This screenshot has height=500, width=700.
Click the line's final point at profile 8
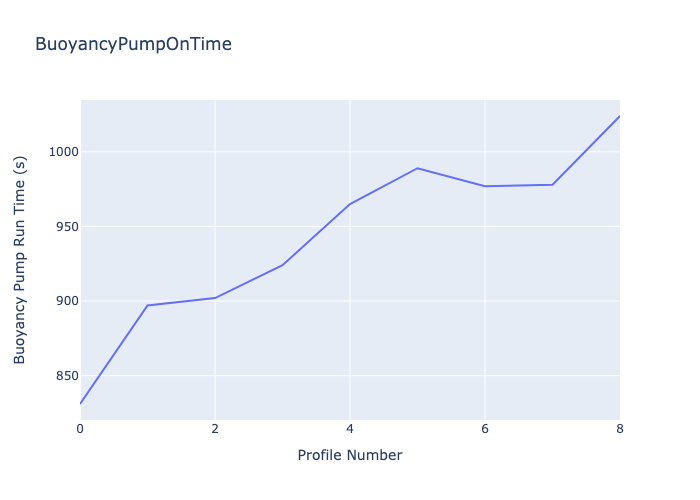[619, 117]
